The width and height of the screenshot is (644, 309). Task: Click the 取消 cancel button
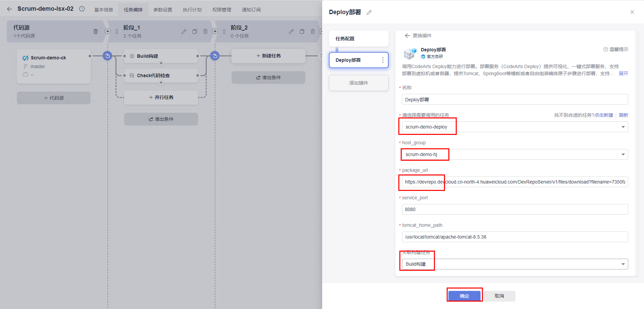click(x=499, y=296)
